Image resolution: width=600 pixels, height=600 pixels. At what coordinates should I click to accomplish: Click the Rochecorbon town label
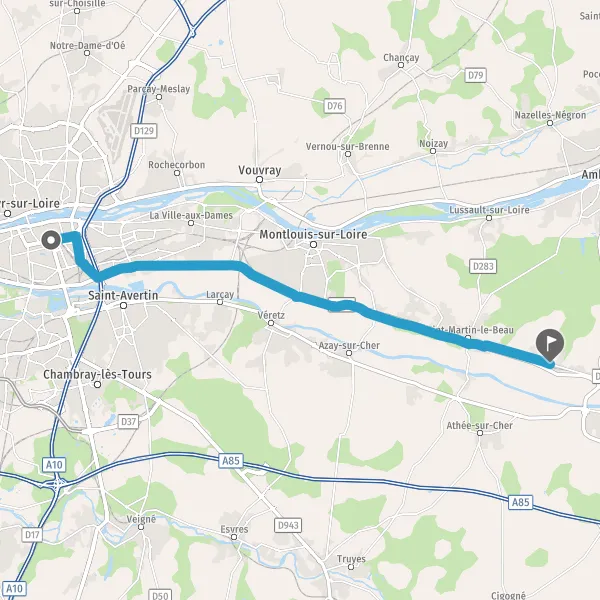click(177, 165)
